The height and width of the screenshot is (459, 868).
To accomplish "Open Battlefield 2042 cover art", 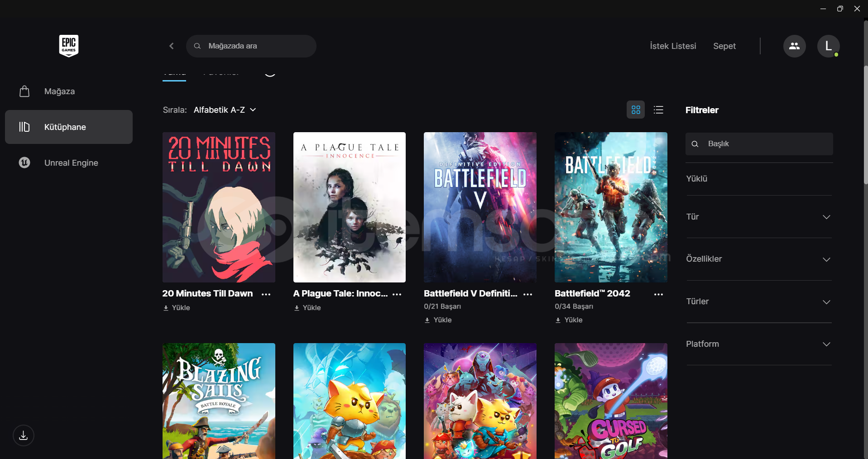I will 611,207.
